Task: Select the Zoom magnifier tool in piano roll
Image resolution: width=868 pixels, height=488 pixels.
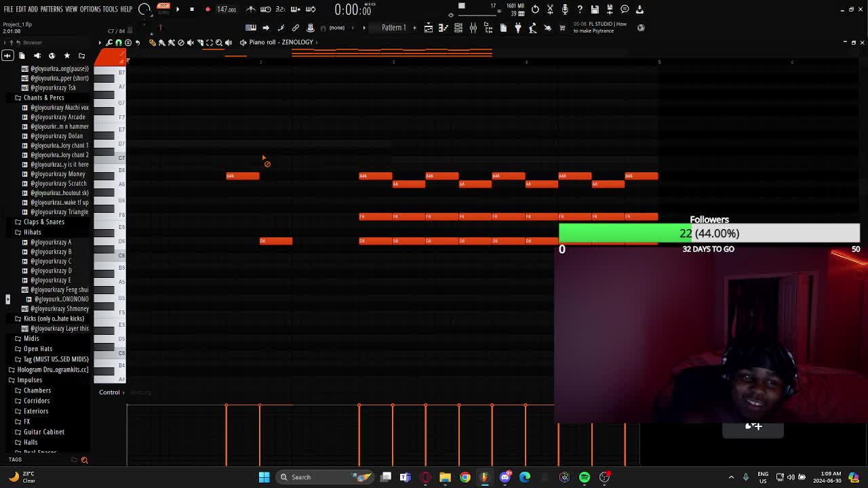Action: 218,42
